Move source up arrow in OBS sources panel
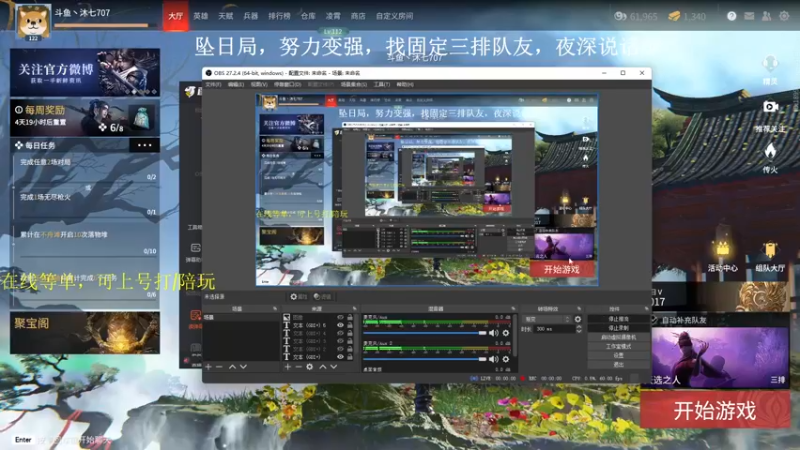The image size is (800, 450). click(322, 366)
